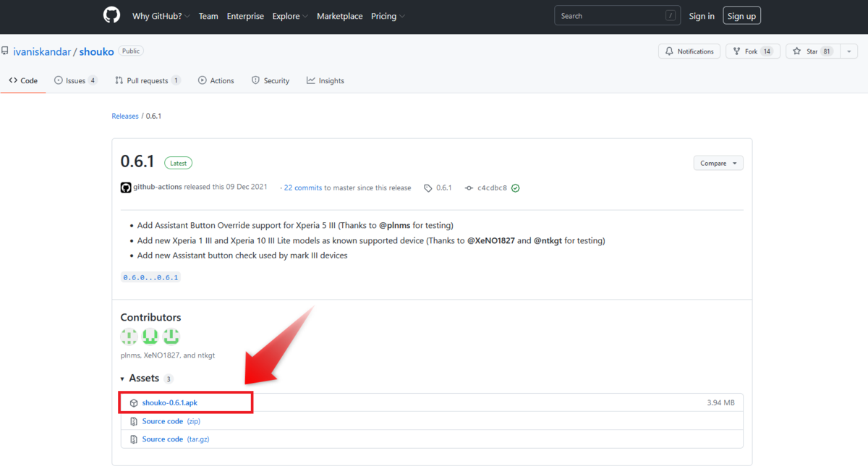This screenshot has width=868, height=469.
Task: Click the second contributor avatar XeNO1827
Action: [150, 336]
